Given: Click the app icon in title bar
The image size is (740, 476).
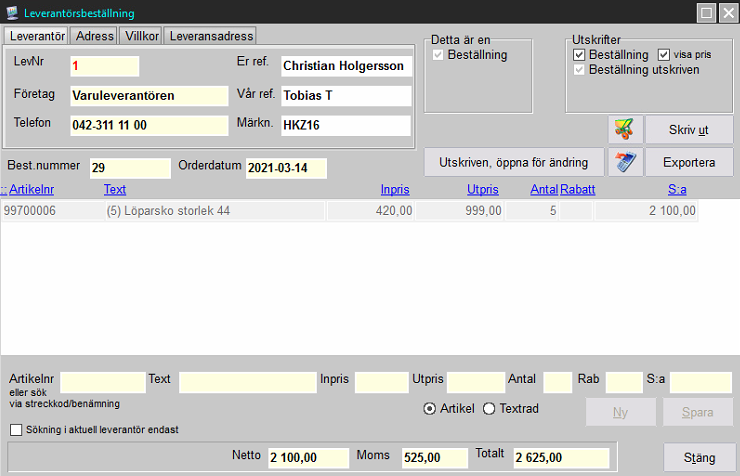Looking at the screenshot, I should coord(11,12).
